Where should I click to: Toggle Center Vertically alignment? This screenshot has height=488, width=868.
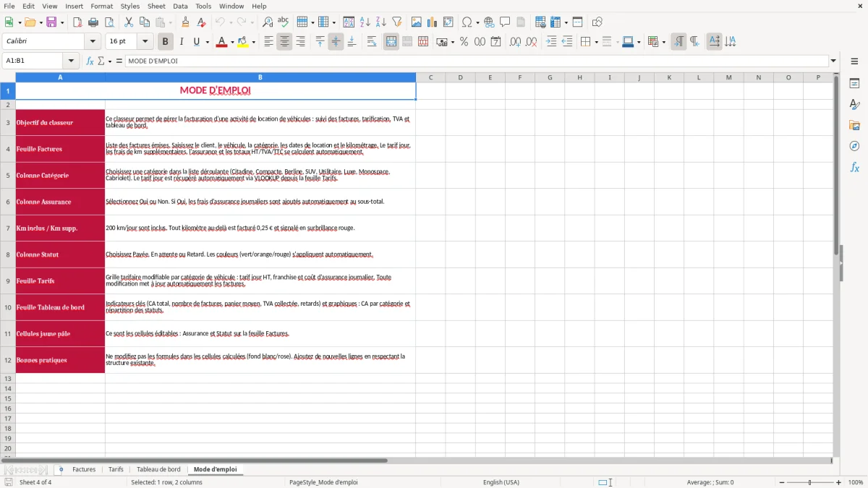[x=336, y=42]
